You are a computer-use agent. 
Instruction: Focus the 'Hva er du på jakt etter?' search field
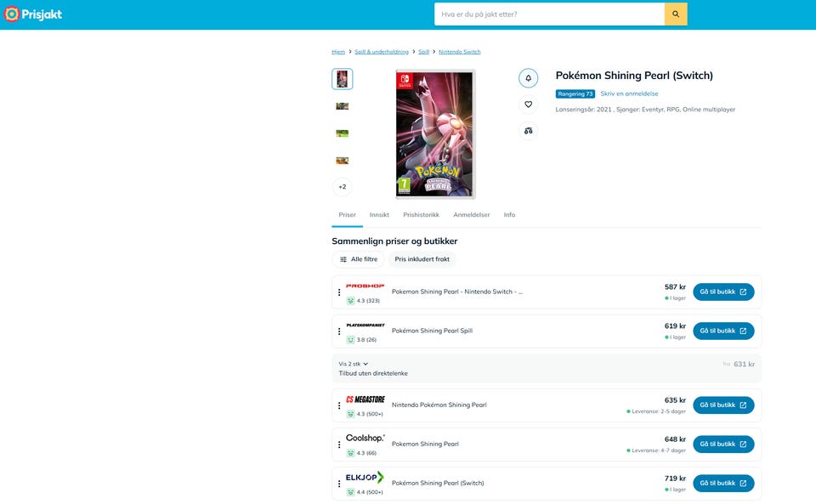[x=549, y=14]
